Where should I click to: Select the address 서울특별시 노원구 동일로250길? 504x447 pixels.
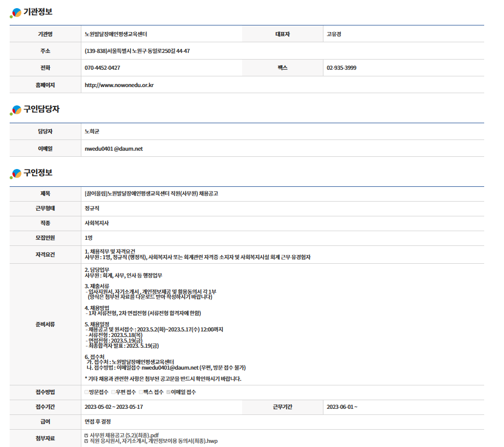click(137, 51)
